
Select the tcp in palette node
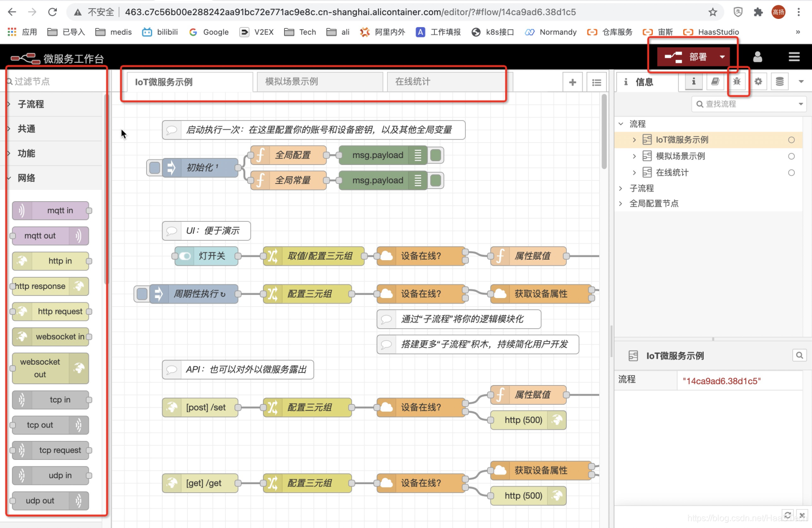tap(51, 400)
